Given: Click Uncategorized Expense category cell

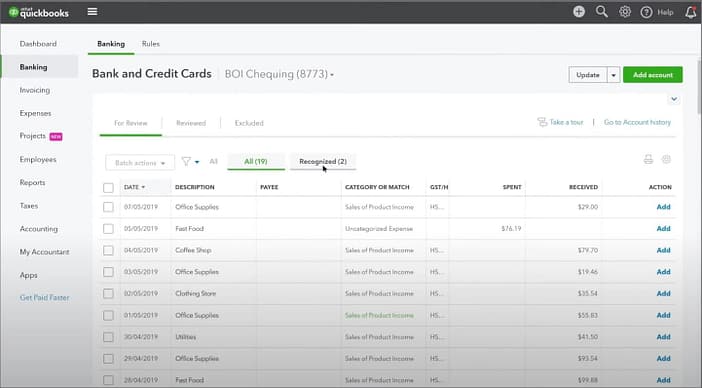Looking at the screenshot, I should point(379,229).
